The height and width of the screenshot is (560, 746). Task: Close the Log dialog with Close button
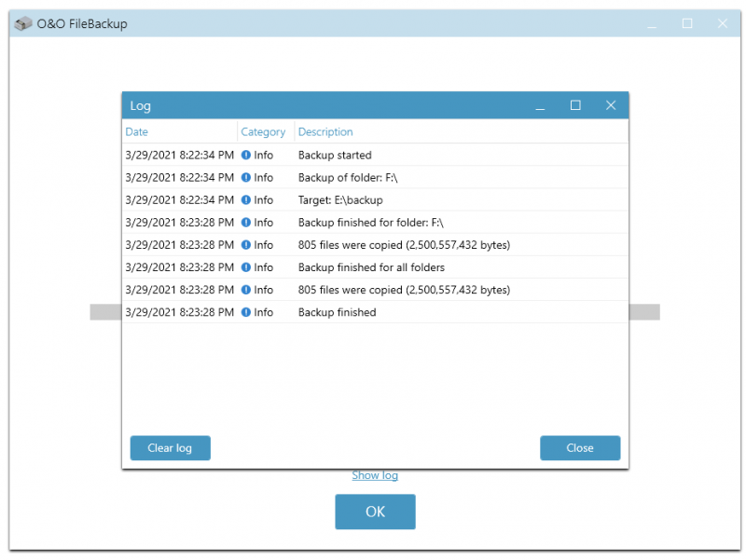pos(580,448)
